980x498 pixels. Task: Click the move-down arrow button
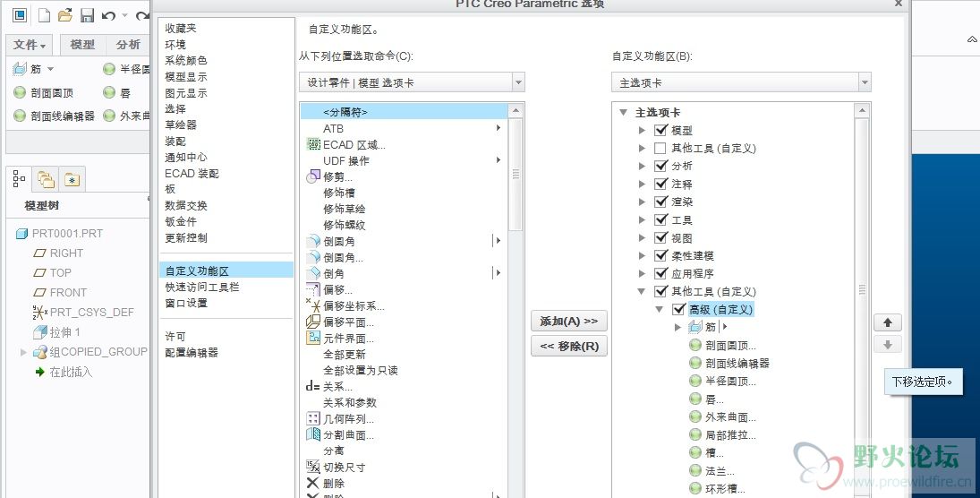(888, 345)
